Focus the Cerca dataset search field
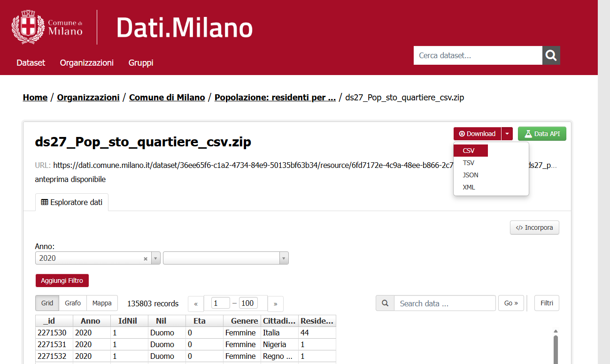The image size is (610, 364). click(478, 55)
